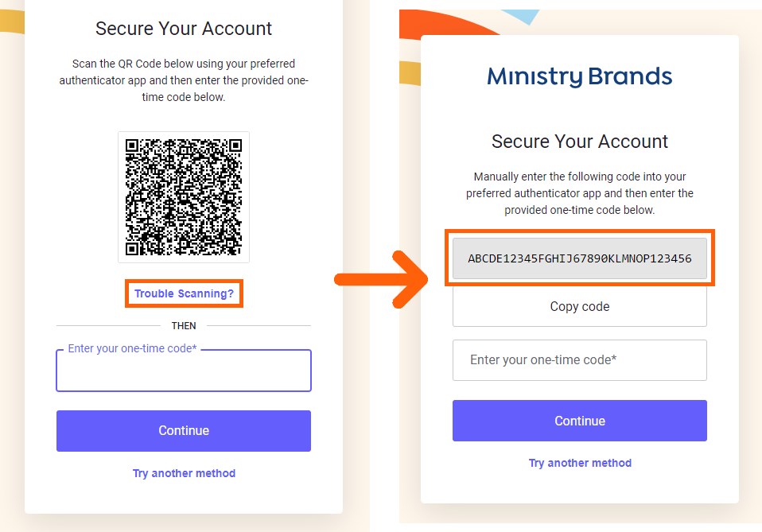Viewport: 762px width, 532px height.
Task: Click Try another method under the QR code
Action: (x=184, y=473)
